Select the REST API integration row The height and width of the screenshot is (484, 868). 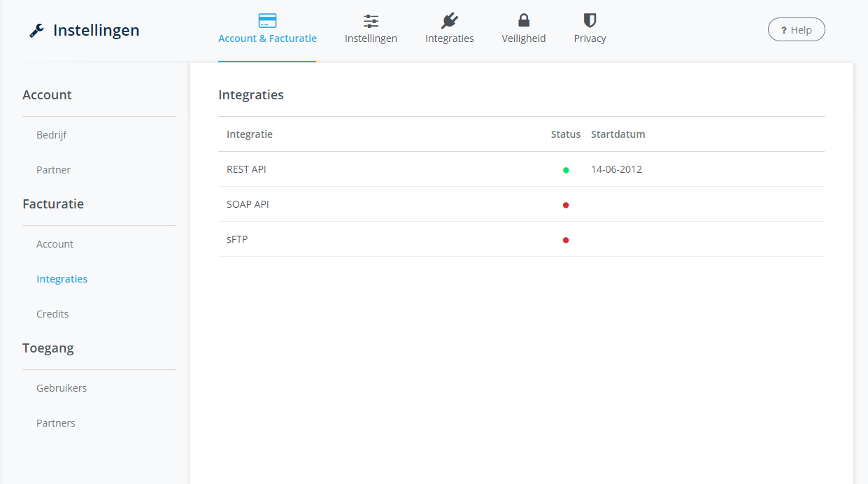click(x=246, y=169)
